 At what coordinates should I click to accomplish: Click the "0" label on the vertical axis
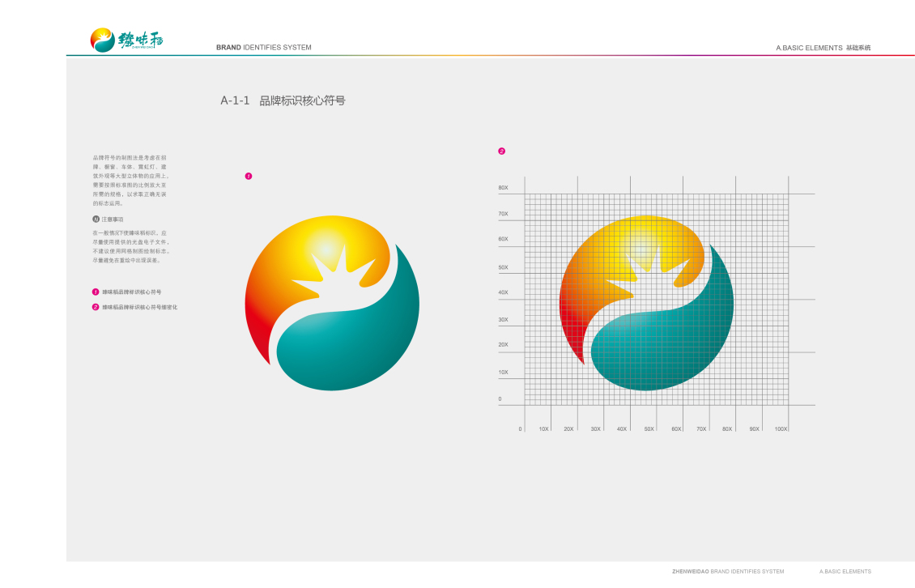click(500, 399)
